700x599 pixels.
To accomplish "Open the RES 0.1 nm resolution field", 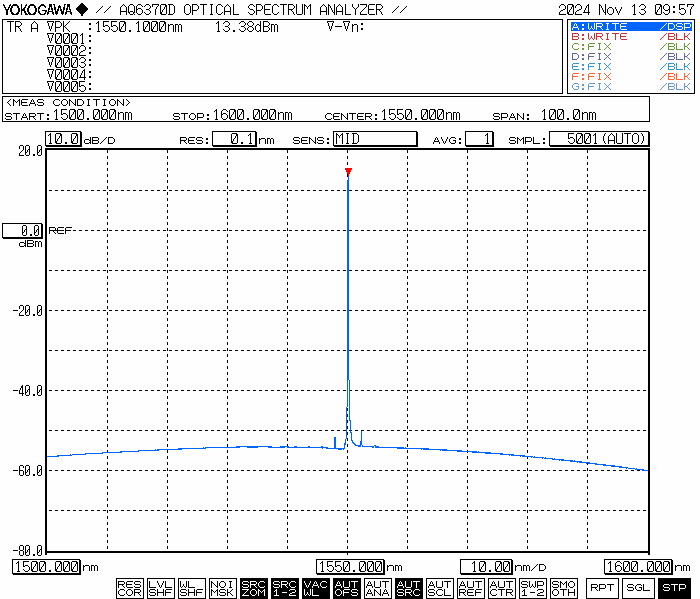I will tap(234, 139).
